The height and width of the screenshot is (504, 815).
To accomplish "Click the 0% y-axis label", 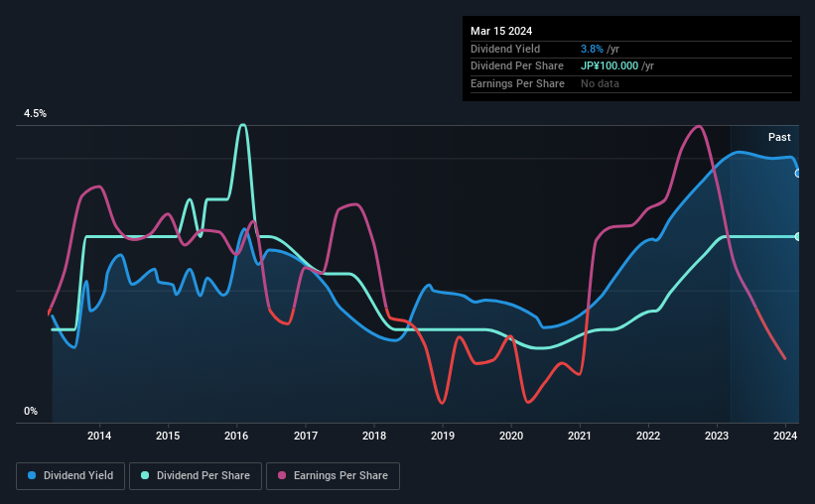I will tap(31, 412).
